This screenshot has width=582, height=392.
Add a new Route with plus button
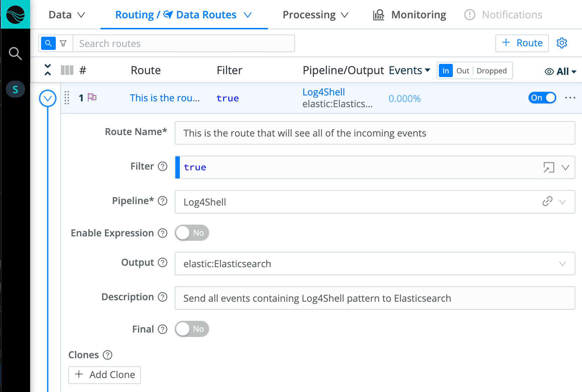[x=522, y=43]
